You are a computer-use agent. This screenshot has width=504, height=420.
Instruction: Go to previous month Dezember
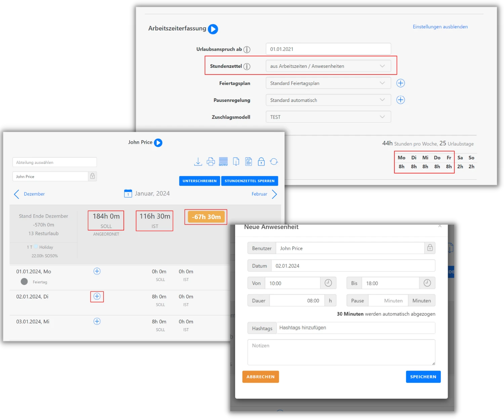coord(30,194)
